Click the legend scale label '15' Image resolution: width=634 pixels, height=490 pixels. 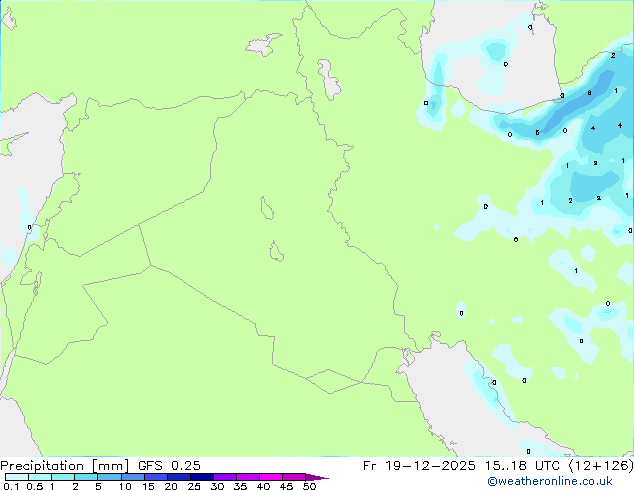coord(148,486)
